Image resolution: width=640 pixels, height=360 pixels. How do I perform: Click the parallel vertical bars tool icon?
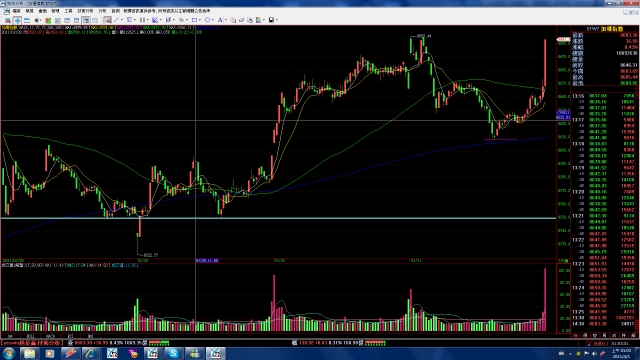142,20
